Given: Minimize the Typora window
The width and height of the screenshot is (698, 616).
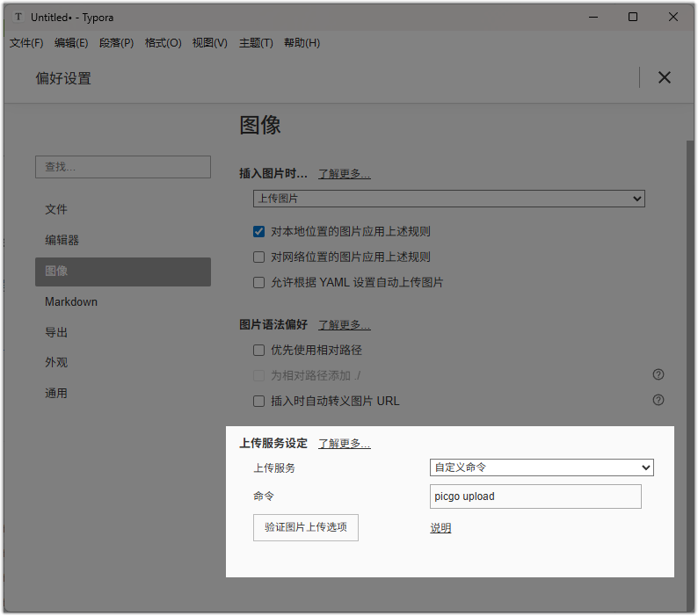Looking at the screenshot, I should coord(593,17).
